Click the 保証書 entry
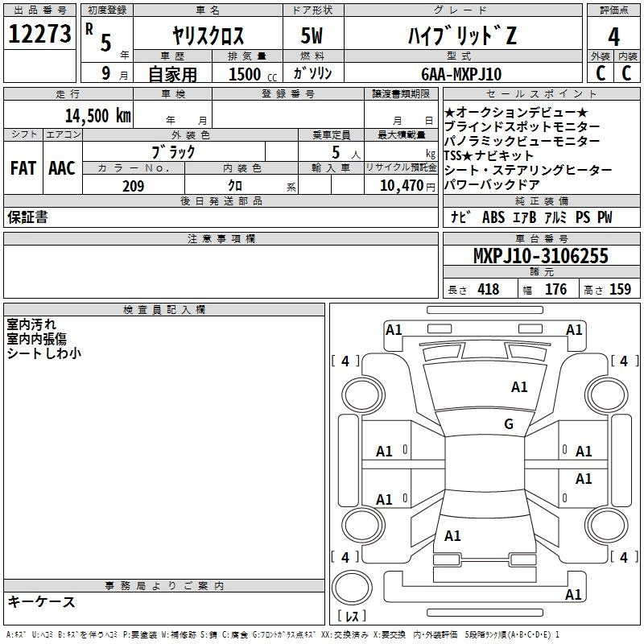 click(27, 217)
